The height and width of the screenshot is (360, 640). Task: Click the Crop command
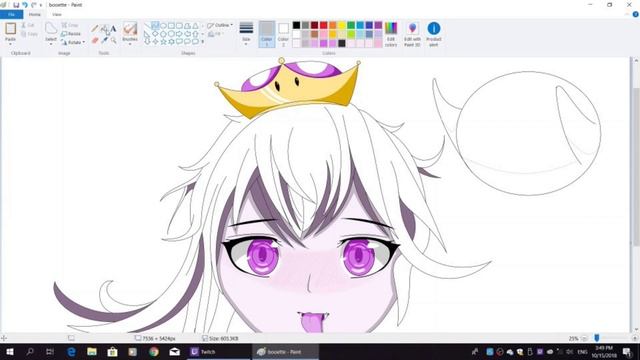pos(70,25)
